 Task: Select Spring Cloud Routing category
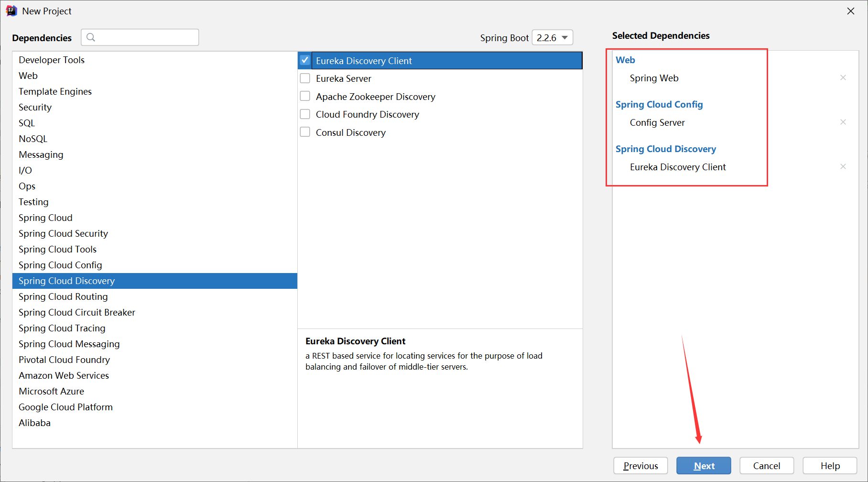pyautogui.click(x=155, y=296)
